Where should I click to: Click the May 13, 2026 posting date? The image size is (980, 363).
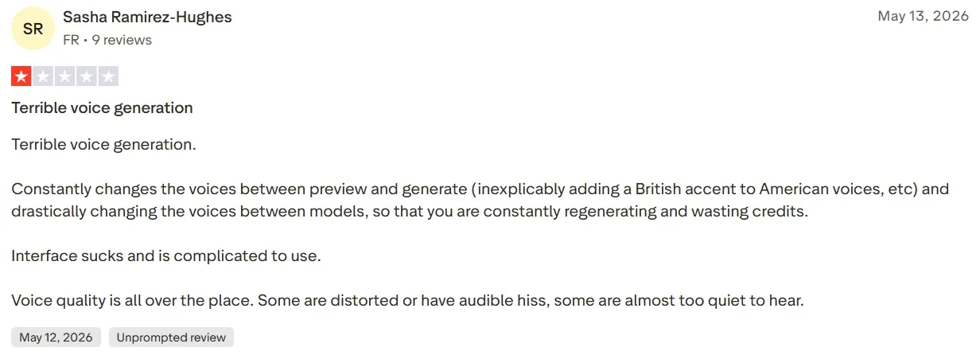click(923, 16)
